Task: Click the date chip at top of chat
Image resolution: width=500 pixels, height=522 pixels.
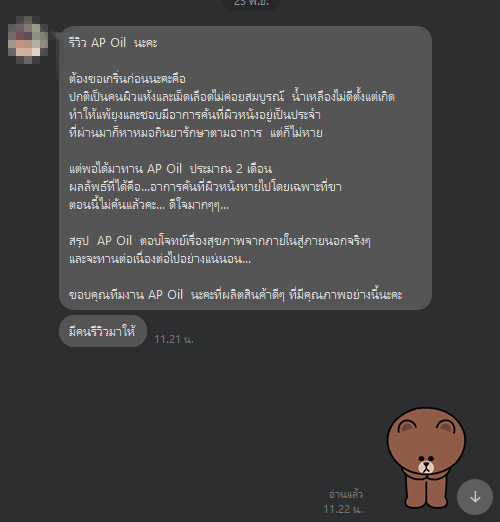Action: (x=251, y=3)
